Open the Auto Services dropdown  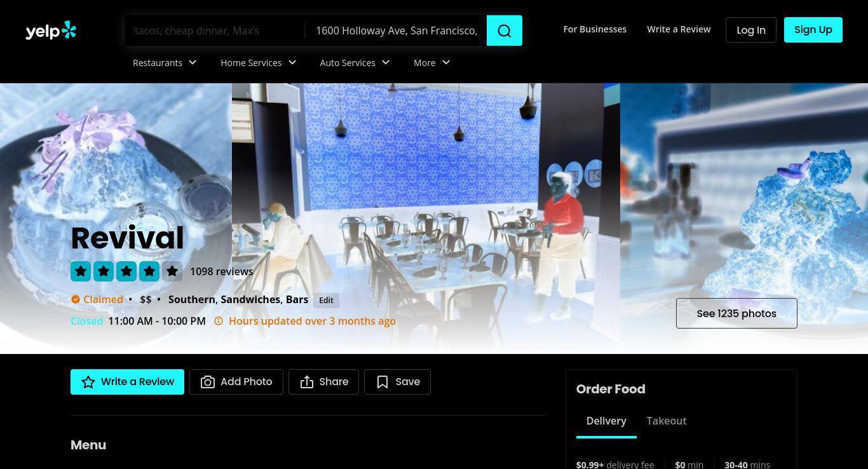pos(355,62)
